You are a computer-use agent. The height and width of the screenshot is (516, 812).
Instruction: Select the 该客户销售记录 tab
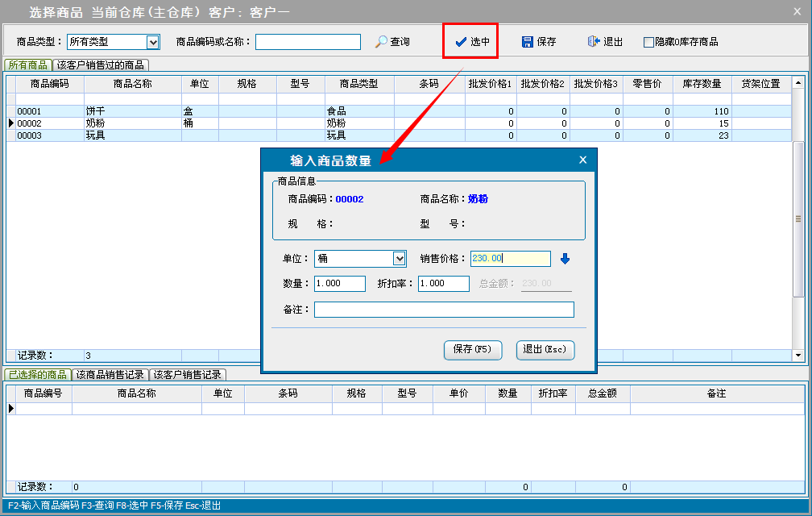coord(188,375)
